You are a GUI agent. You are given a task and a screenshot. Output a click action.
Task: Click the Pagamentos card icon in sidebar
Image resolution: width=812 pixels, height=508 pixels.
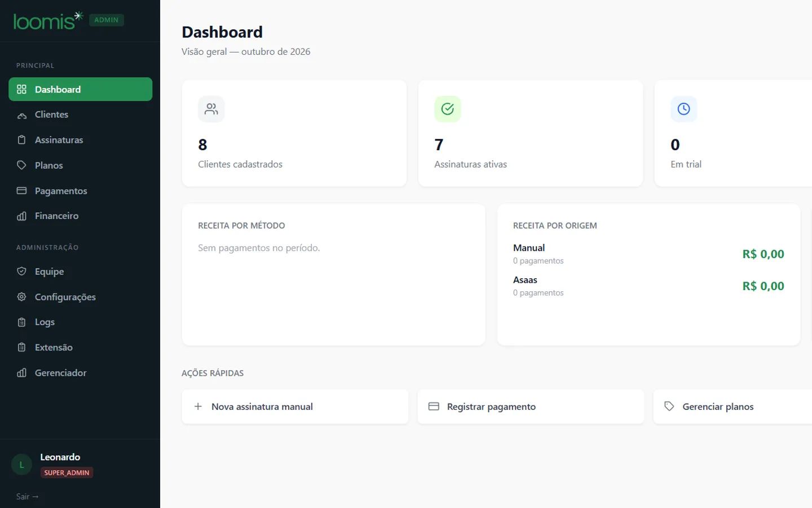21,191
